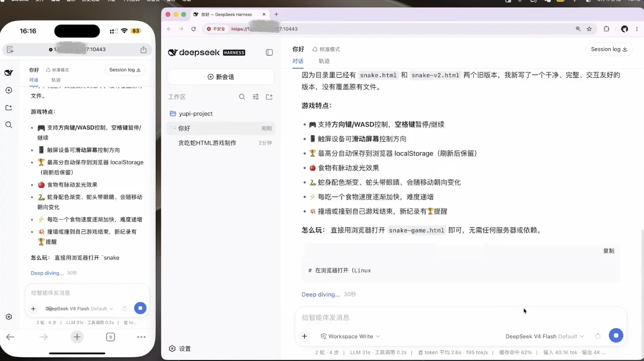Image resolution: width=644 pixels, height=361 pixels.
Task: Switch to the 轨迹 tab in the desktop browser
Action: (x=324, y=61)
